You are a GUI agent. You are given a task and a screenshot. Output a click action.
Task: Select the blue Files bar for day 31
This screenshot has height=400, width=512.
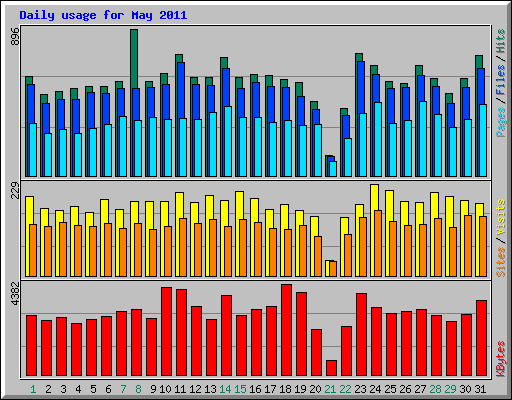point(481,86)
